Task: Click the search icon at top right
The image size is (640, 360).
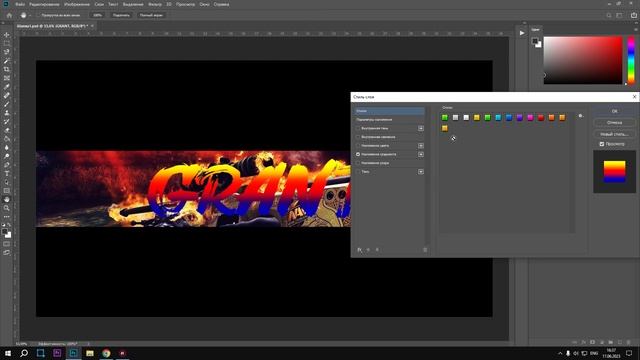Action: 609,15
